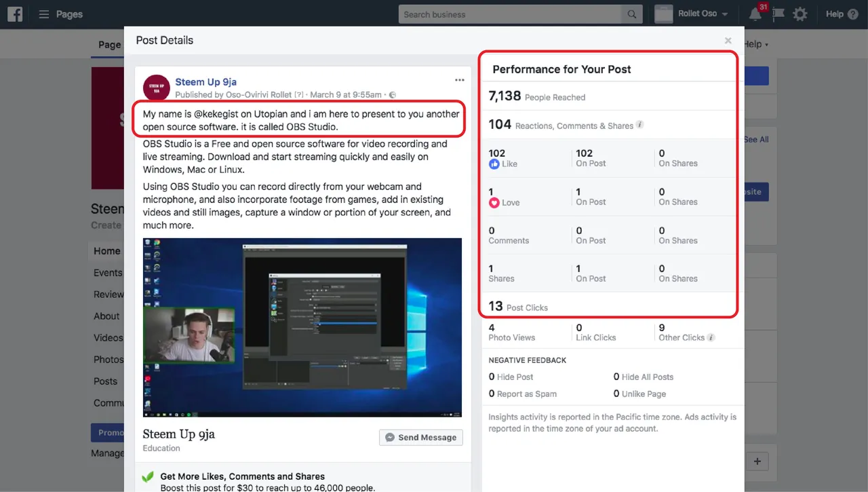
Task: Click the green boost leaf icon
Action: [x=147, y=477]
